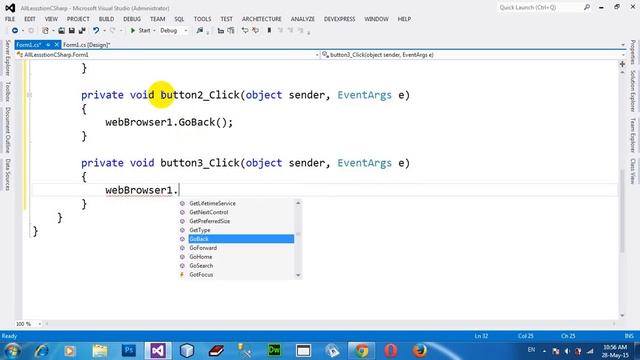Open Dreamweaver from the taskbar
This screenshot has width=640, height=360.
[274, 350]
